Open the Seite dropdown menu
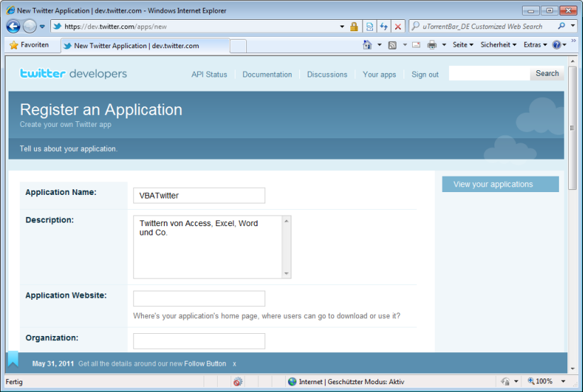 (x=462, y=45)
